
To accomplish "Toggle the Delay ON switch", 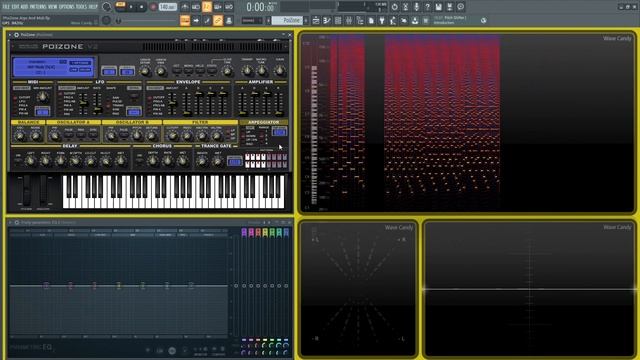I will [18, 160].
